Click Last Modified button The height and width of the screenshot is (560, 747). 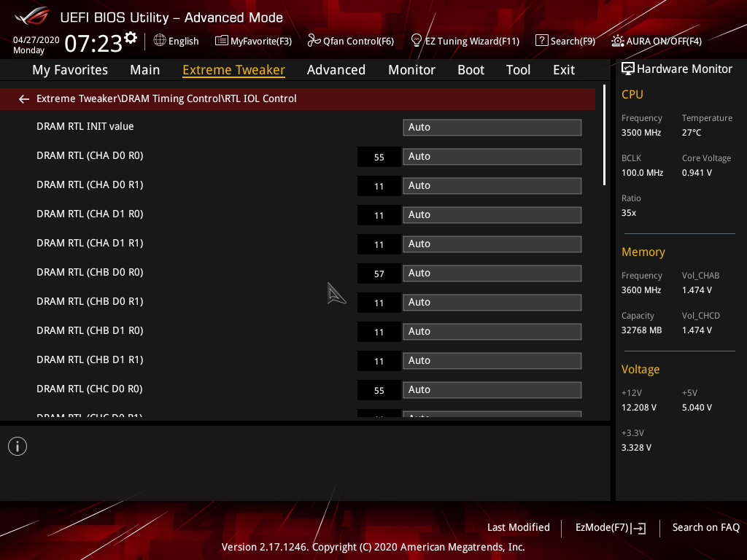point(519,527)
